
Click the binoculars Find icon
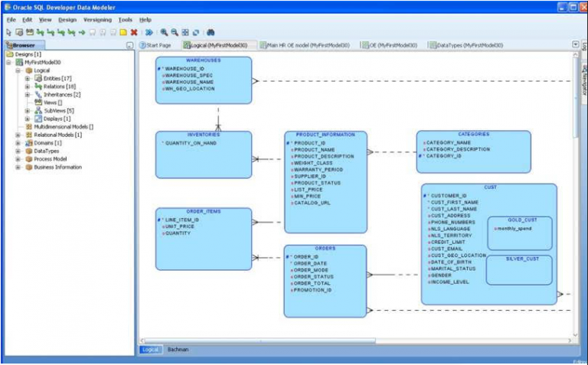pyautogui.click(x=211, y=33)
